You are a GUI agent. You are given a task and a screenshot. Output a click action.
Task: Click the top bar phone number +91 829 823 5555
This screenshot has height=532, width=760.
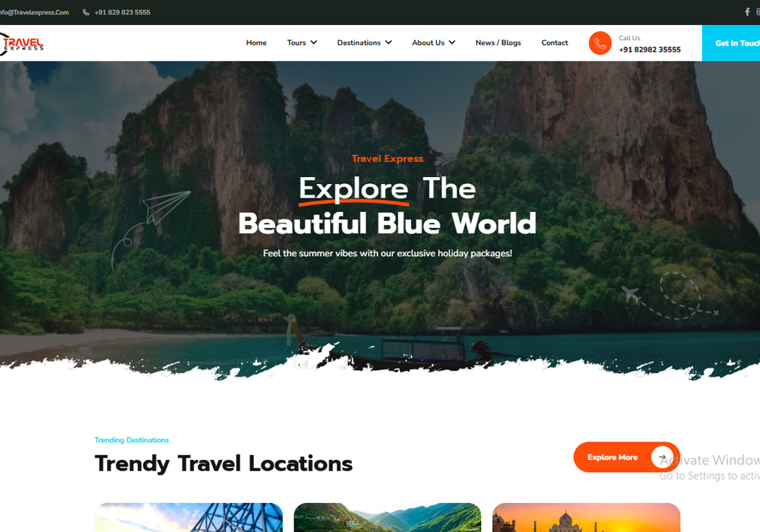122,12
